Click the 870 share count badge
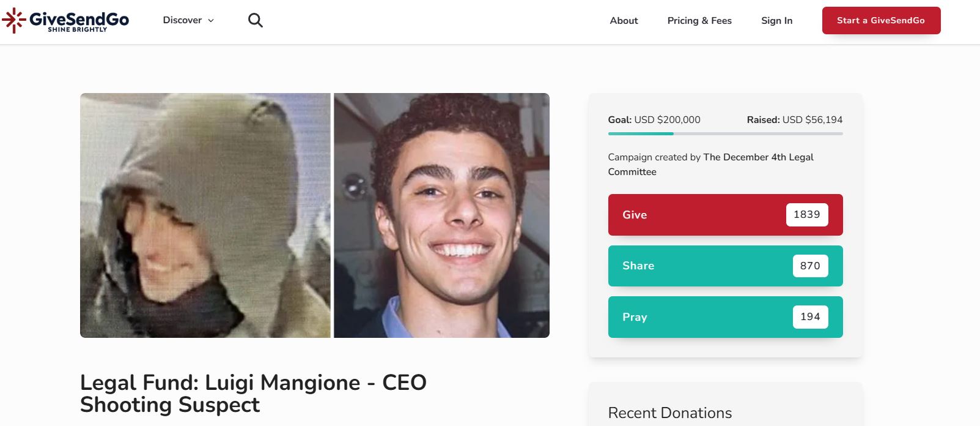The width and height of the screenshot is (980, 426). (x=810, y=266)
